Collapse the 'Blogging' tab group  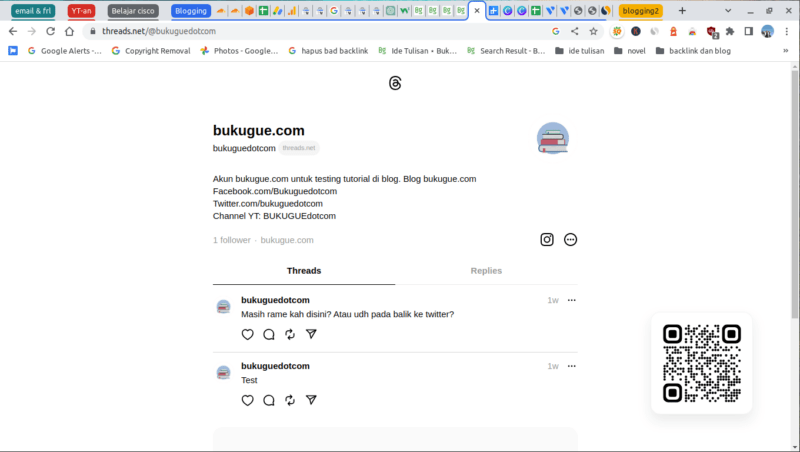(191, 11)
